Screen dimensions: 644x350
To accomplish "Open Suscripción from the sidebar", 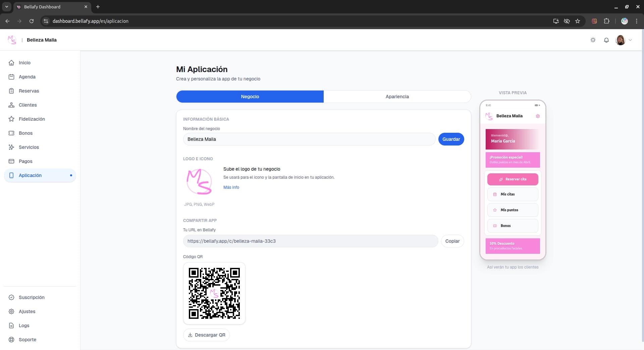I will [x=32, y=297].
